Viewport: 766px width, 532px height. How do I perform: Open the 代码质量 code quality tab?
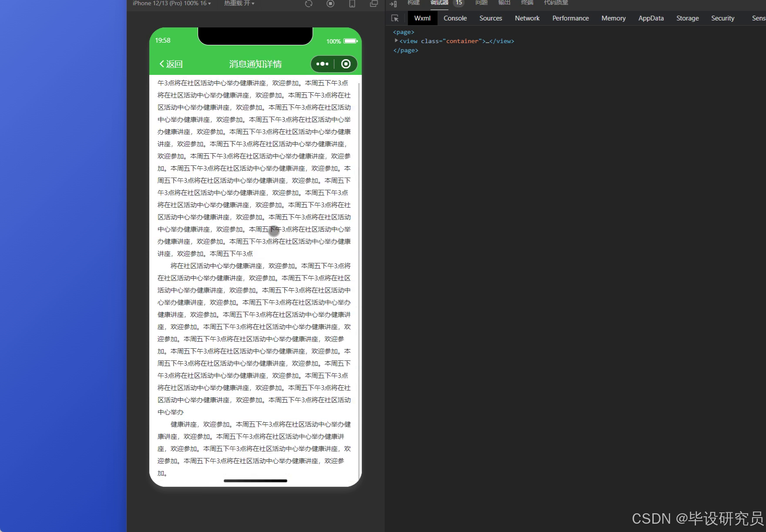(556, 3)
